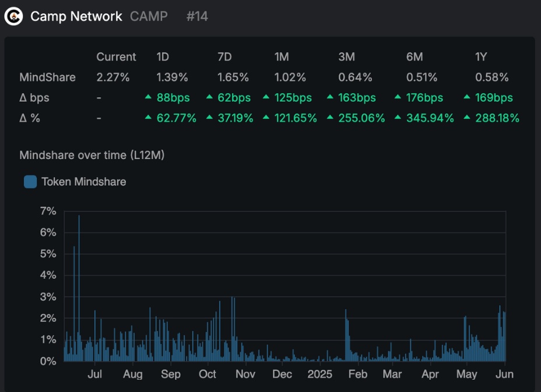Click the up arrow beside 62.77%
This screenshot has width=541, height=392.
coord(148,117)
